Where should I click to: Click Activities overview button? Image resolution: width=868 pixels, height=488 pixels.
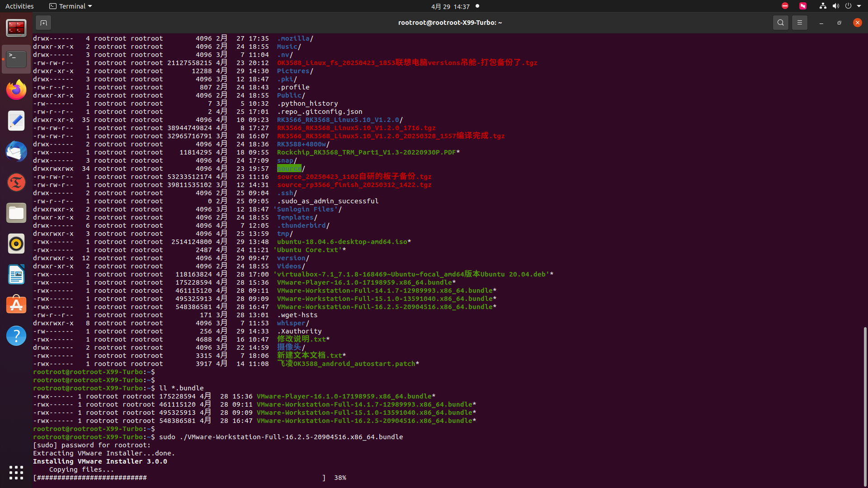(19, 6)
